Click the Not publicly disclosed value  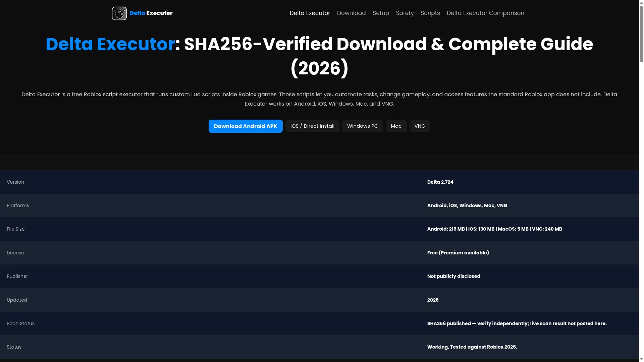(x=453, y=276)
